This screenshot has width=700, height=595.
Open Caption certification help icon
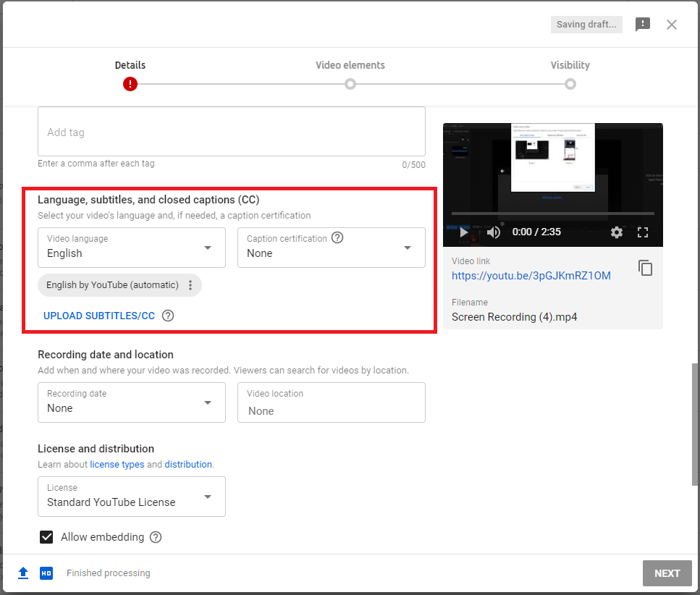(x=337, y=237)
